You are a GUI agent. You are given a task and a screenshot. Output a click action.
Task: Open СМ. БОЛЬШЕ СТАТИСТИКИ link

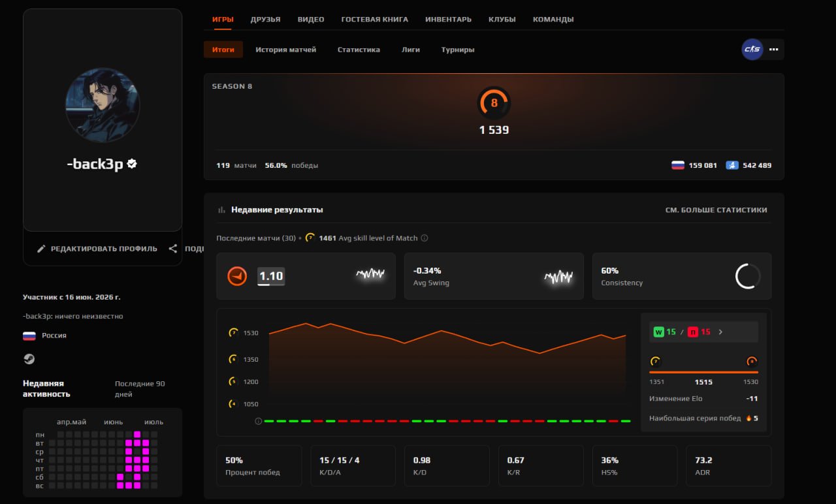tap(716, 210)
